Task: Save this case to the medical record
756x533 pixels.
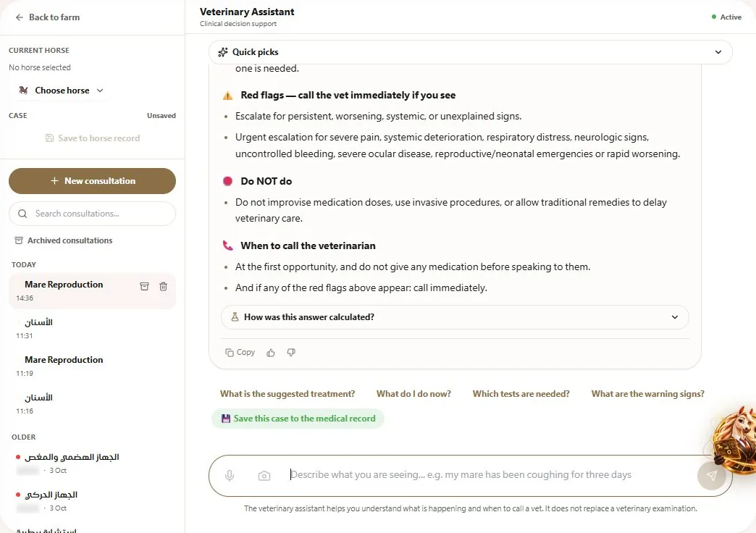Action: point(298,419)
